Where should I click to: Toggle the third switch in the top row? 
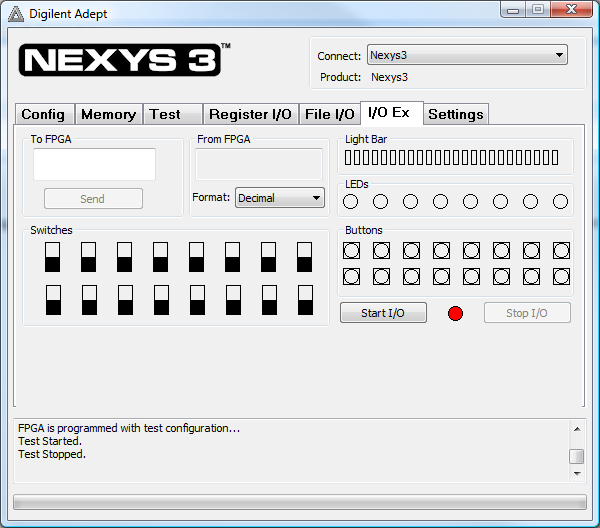pos(124,257)
